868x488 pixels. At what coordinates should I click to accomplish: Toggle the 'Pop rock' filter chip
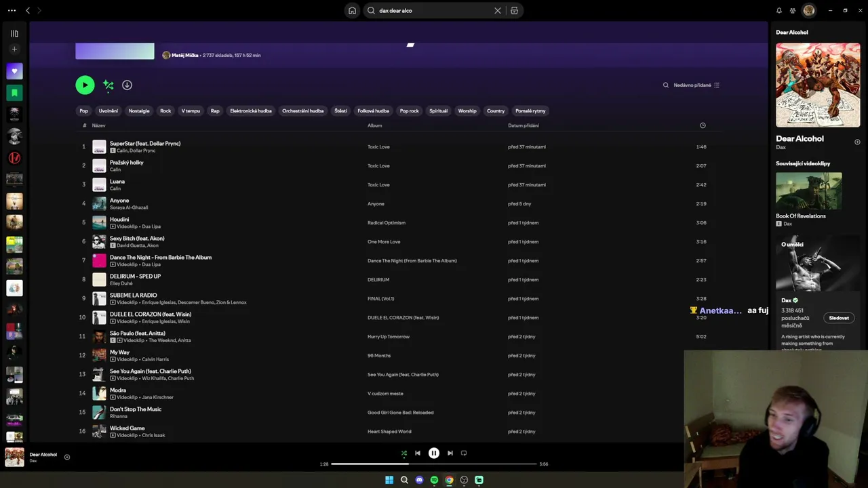pos(410,110)
